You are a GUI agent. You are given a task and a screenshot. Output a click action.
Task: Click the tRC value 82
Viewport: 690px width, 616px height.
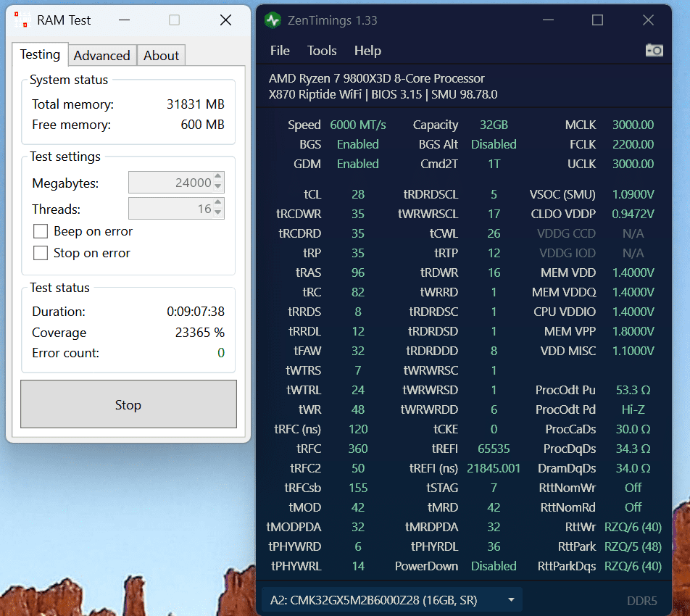[358, 292]
